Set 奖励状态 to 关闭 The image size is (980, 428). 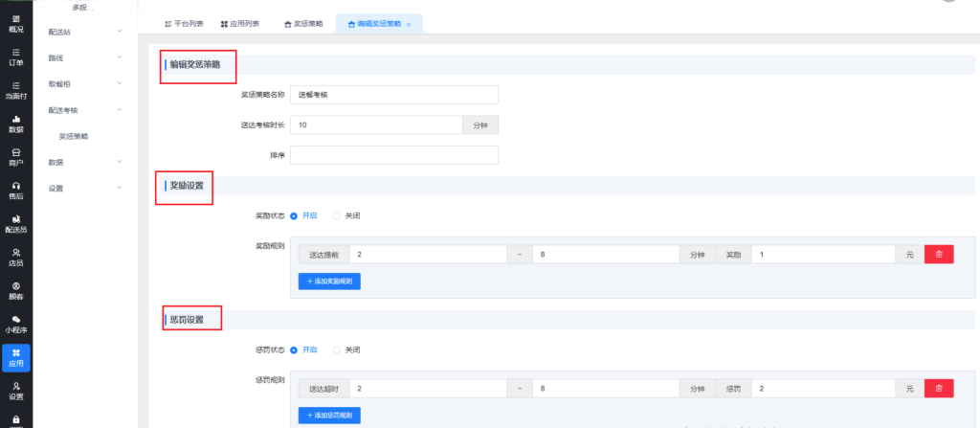tap(336, 215)
